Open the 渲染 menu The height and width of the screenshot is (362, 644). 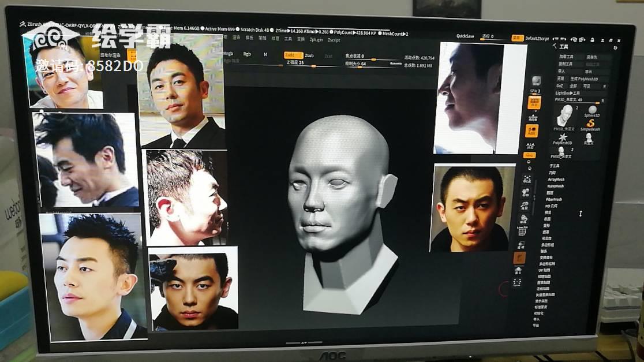pyautogui.click(x=236, y=38)
